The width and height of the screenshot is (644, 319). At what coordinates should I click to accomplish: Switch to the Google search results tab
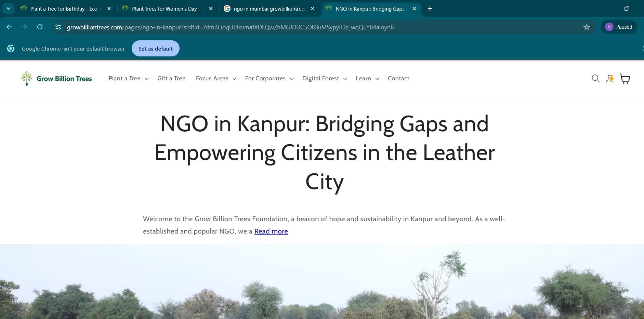coord(268,9)
